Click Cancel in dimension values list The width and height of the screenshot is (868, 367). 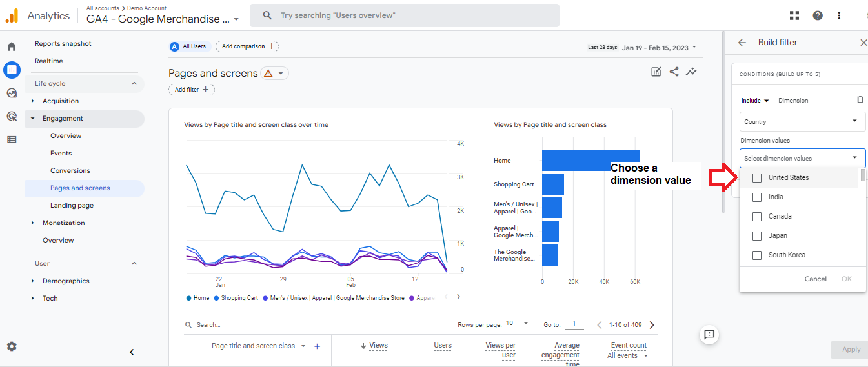(x=816, y=279)
